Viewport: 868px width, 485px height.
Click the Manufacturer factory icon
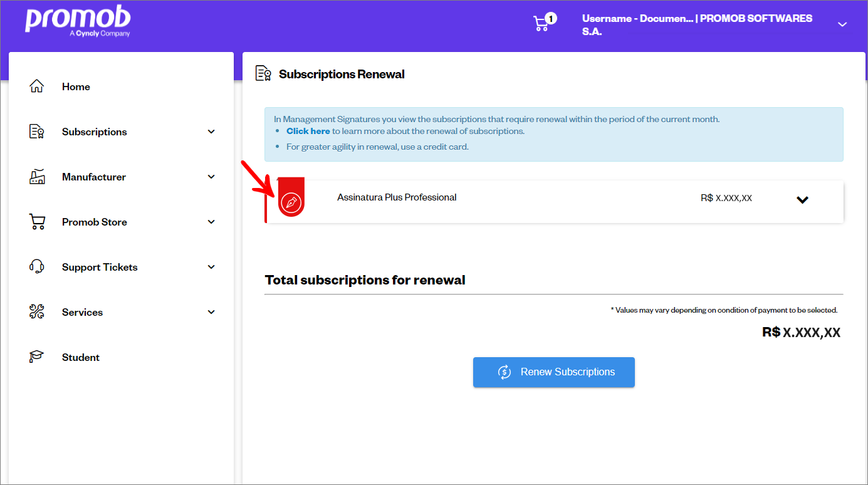point(37,177)
